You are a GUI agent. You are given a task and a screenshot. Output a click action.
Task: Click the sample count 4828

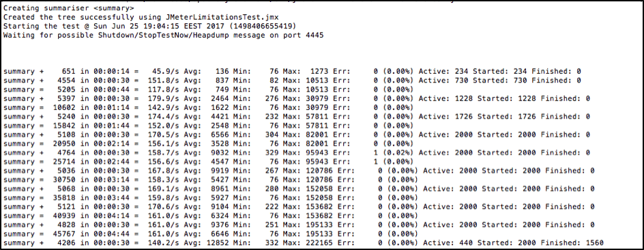[x=66, y=225]
